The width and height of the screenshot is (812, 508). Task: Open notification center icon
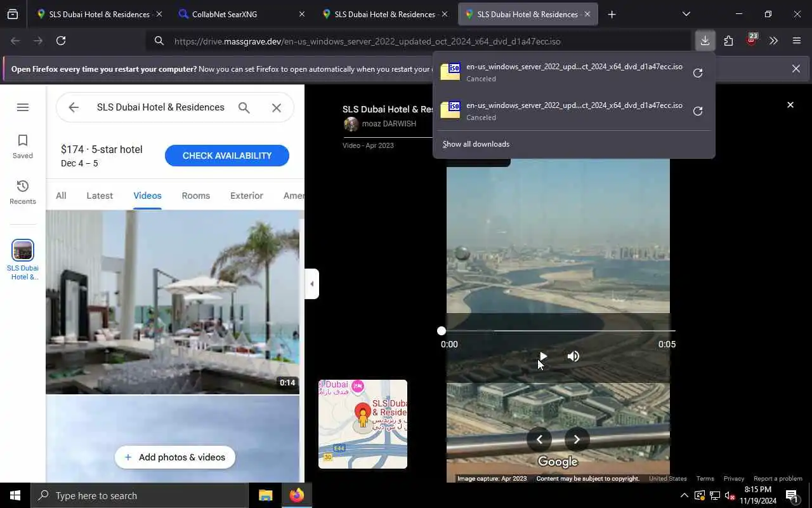[x=792, y=495]
